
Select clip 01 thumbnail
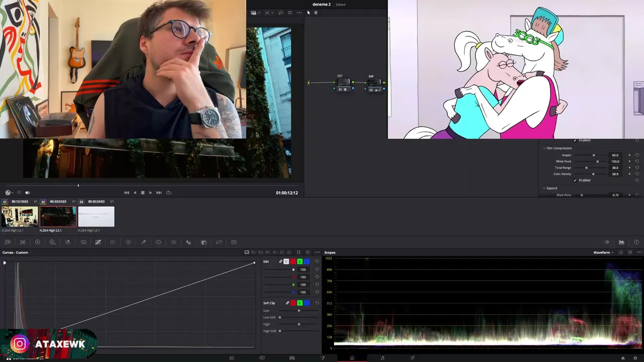[x=19, y=217]
